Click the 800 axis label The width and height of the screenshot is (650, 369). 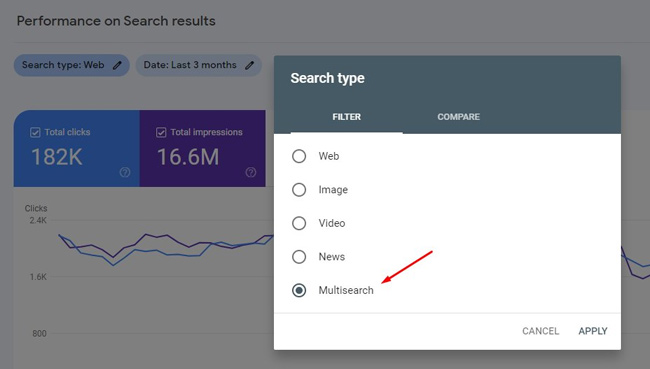39,333
